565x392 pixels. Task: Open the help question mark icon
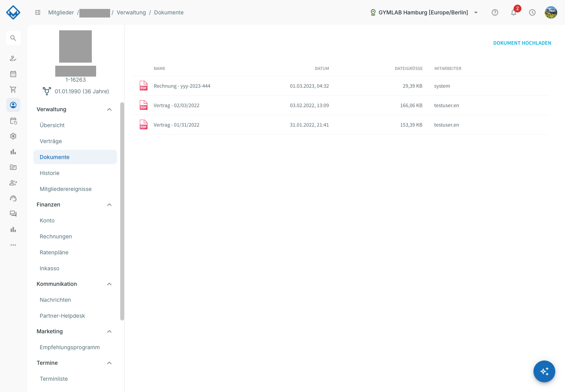coord(495,12)
